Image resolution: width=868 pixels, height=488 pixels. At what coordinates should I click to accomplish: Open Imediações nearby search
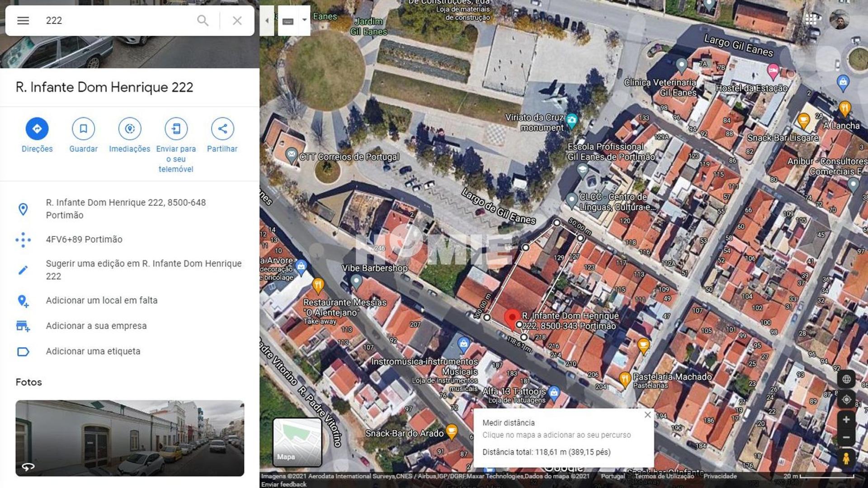130,129
